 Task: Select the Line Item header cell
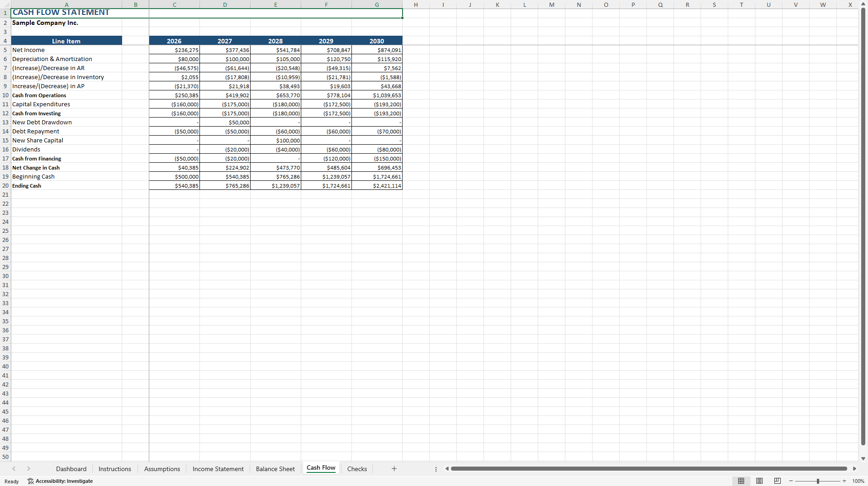tap(66, 41)
